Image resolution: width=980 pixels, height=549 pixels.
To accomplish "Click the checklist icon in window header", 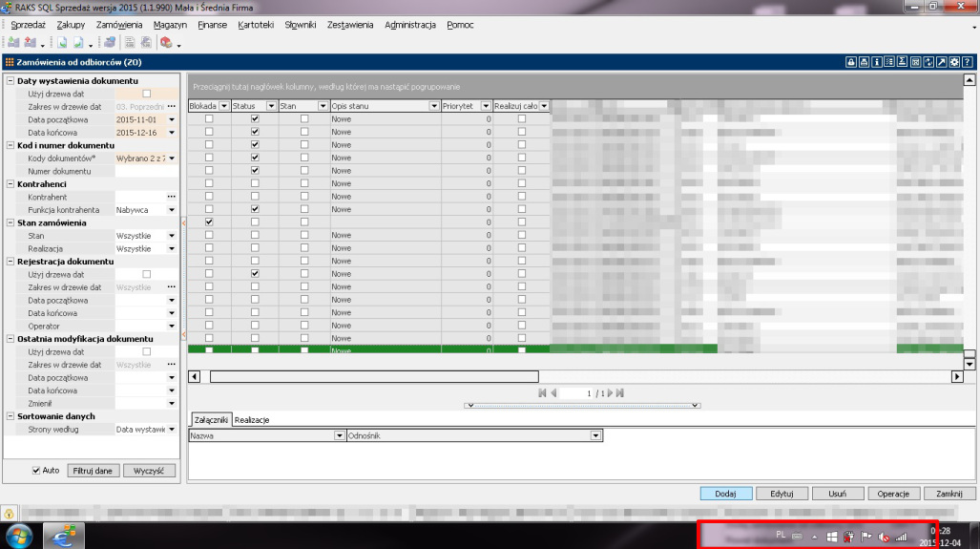I will point(889,62).
